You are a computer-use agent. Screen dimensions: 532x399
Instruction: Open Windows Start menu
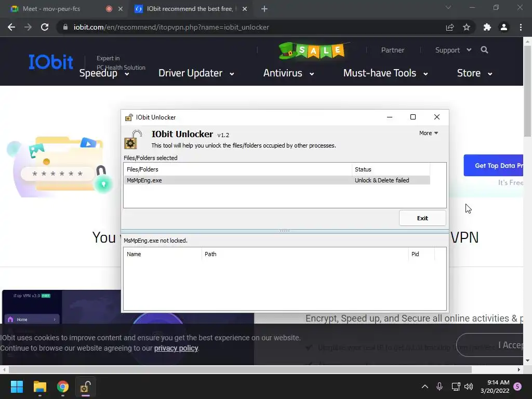point(17,387)
